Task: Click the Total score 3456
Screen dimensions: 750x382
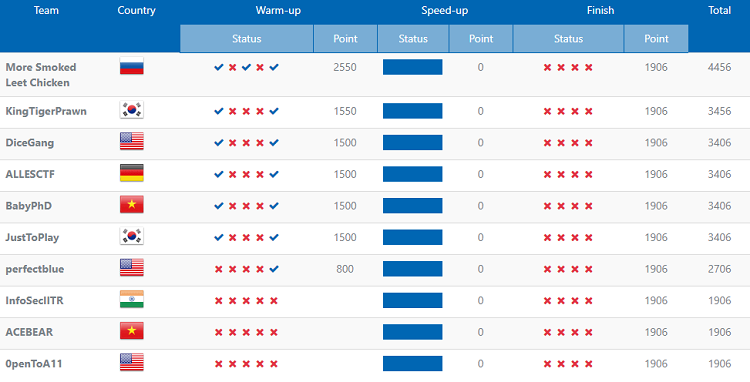Action: coord(719,111)
